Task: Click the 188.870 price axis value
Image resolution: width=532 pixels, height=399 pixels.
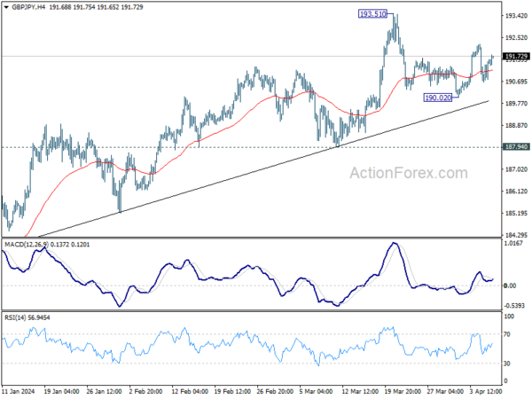Action: point(516,126)
